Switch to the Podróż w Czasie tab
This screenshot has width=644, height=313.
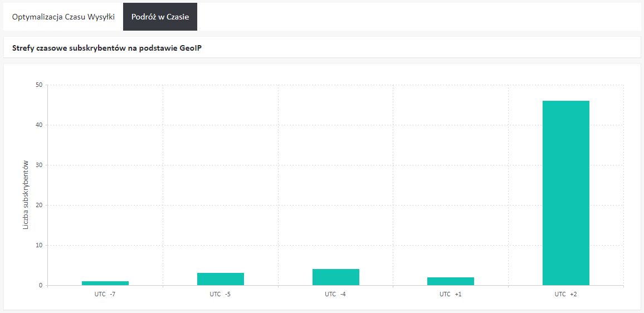click(160, 17)
